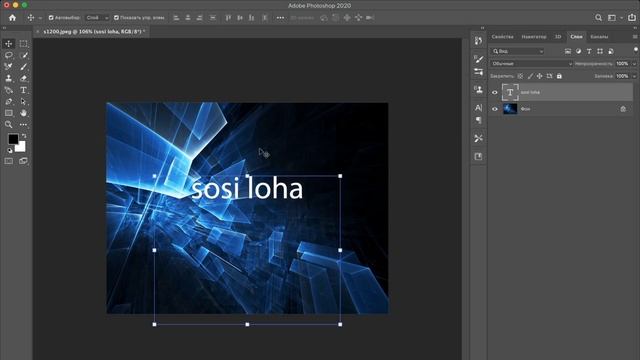Screen dimensions: 640x360
Task: Switch to the Properties panel tab
Action: (502, 37)
